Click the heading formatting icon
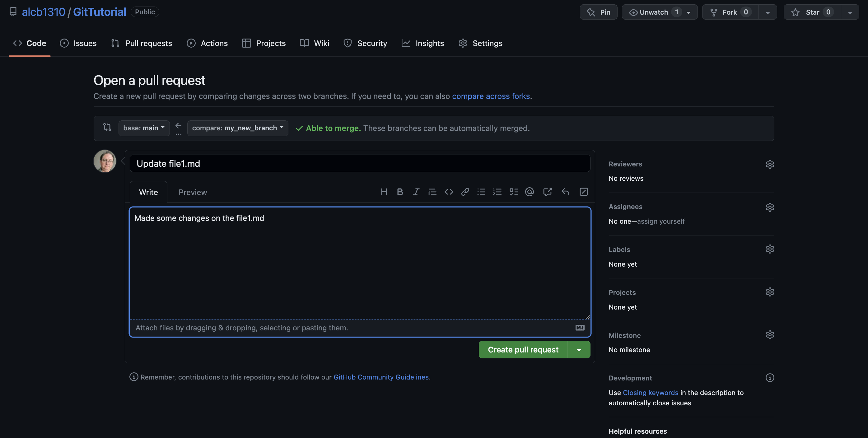 pyautogui.click(x=384, y=192)
